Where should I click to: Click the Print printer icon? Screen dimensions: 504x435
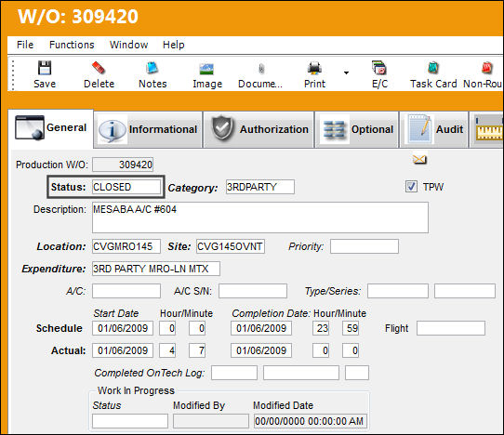(314, 68)
